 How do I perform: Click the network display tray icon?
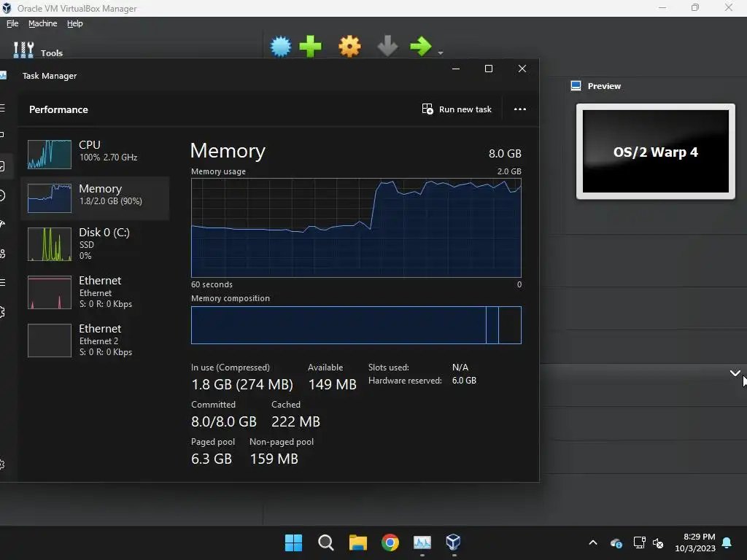(639, 542)
